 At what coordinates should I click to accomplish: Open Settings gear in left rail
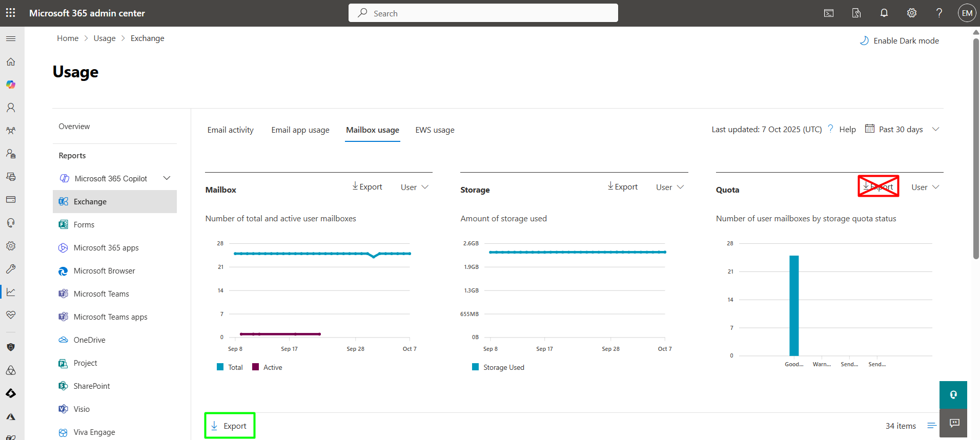click(11, 246)
